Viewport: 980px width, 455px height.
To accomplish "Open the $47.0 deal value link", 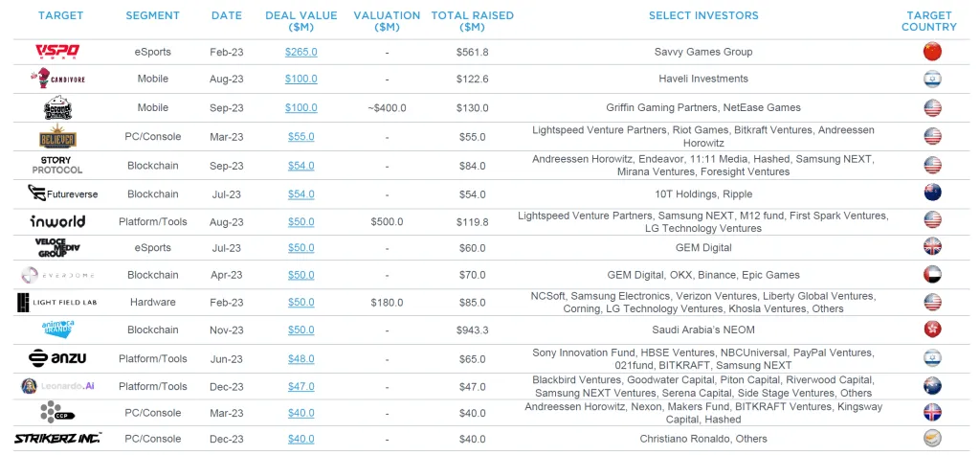I will click(x=301, y=386).
